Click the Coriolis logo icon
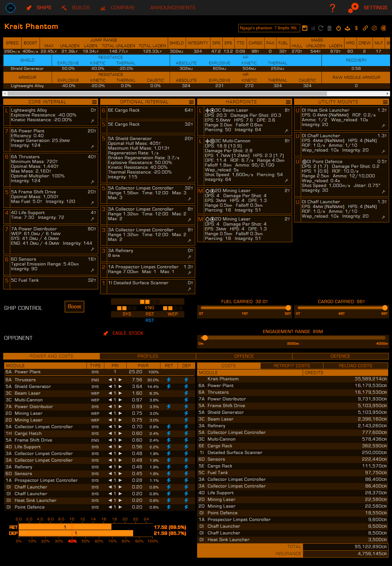This screenshot has width=392, height=566. point(11,8)
